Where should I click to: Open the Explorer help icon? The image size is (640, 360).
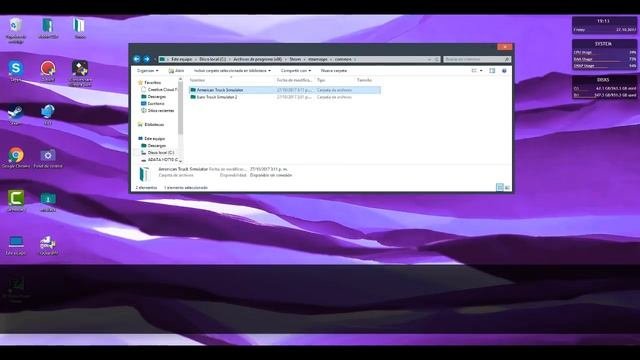[504, 71]
